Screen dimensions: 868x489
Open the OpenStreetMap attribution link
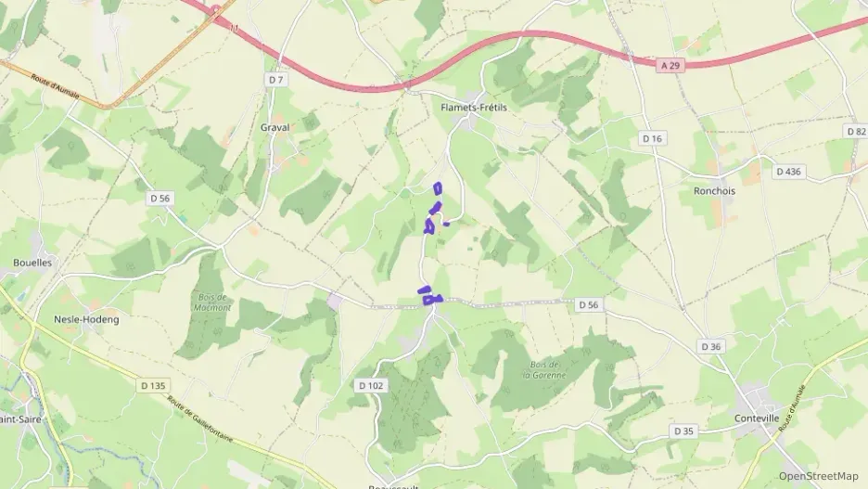pyautogui.click(x=818, y=476)
